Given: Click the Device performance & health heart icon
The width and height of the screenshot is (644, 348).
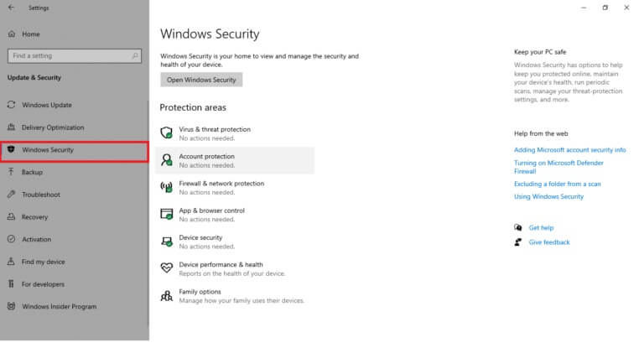Looking at the screenshot, I should coord(165,267).
